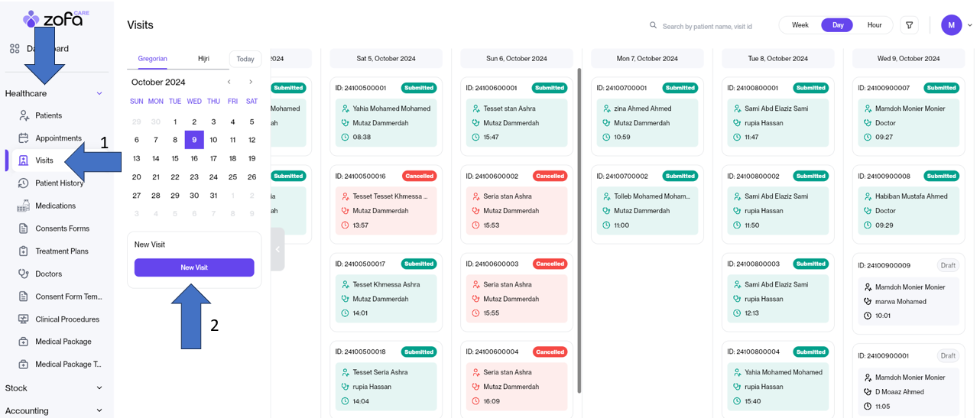Click the Clinical Procedures sidebar icon
This screenshot has height=418, width=980.
tap(24, 319)
